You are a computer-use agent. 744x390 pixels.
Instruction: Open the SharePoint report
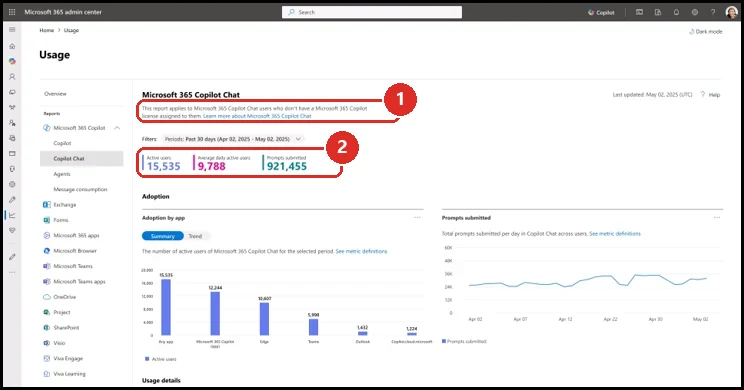(x=61, y=328)
